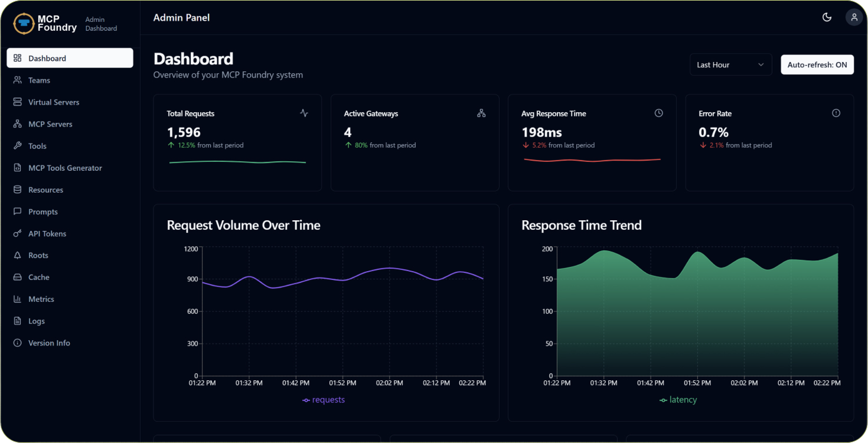Open the Last Hour time range dropdown
Viewport: 868px width, 443px height.
[730, 64]
